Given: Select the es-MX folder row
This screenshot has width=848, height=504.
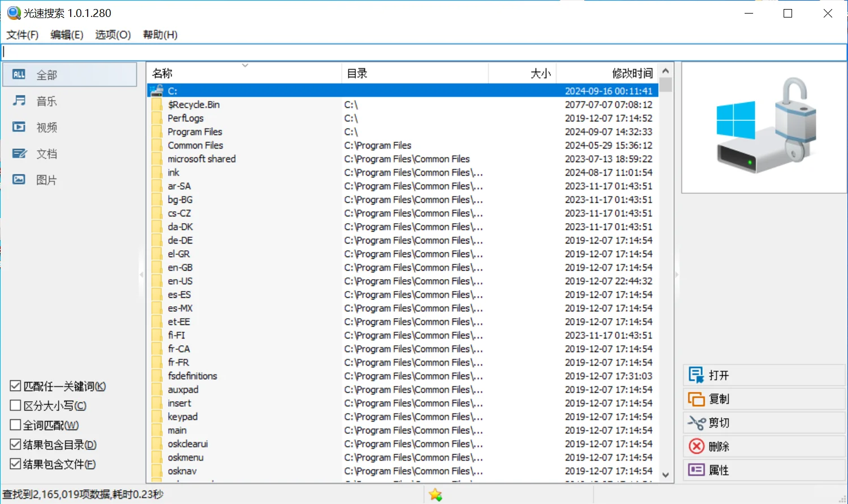Looking at the screenshot, I should point(403,308).
